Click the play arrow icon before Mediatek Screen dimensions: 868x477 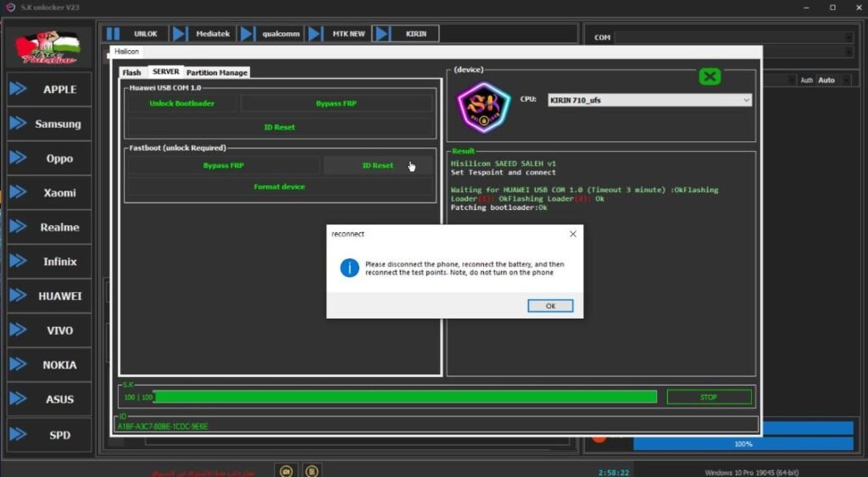click(x=179, y=34)
